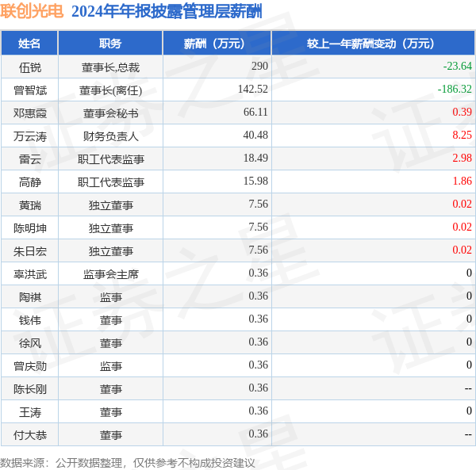Viewport: 476px width, 470px height.
Task: Click the 7.56 salary in 黄瑞's row
Action: 259,204
